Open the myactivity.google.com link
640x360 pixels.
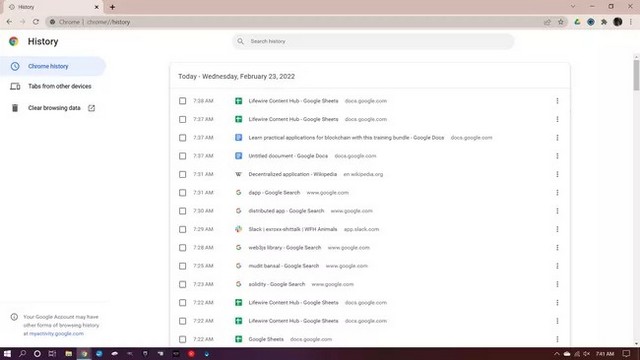[x=56, y=334]
